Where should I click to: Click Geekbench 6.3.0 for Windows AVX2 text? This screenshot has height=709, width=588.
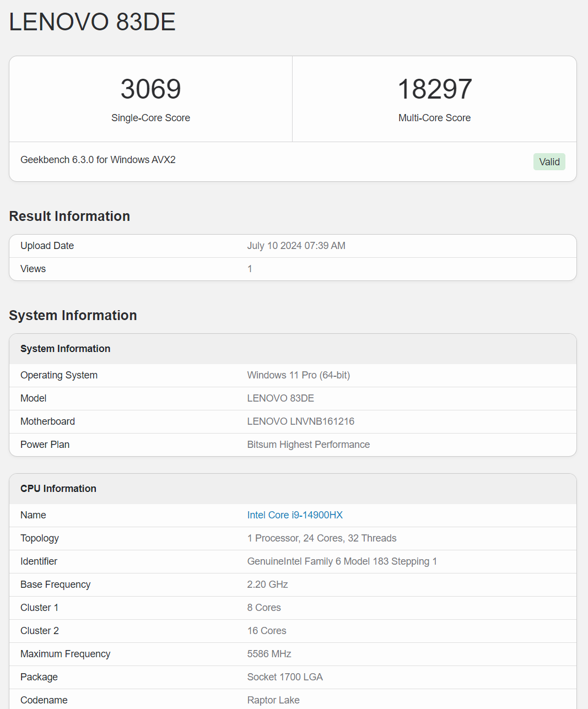click(x=98, y=160)
